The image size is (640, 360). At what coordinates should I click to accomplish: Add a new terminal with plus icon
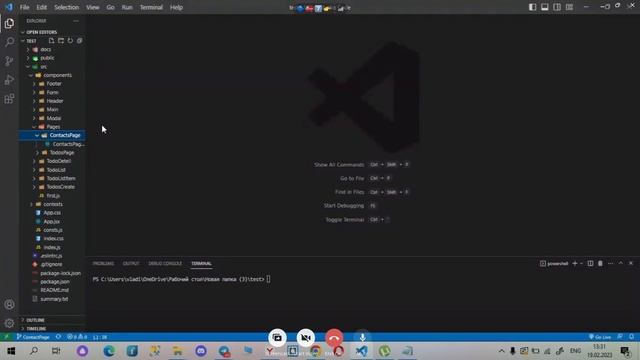[575, 264]
